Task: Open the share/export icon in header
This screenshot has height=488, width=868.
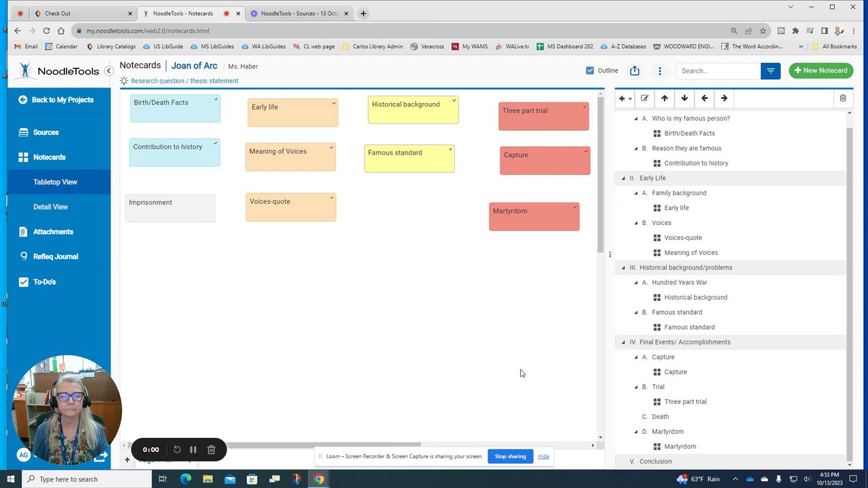Action: click(x=635, y=70)
